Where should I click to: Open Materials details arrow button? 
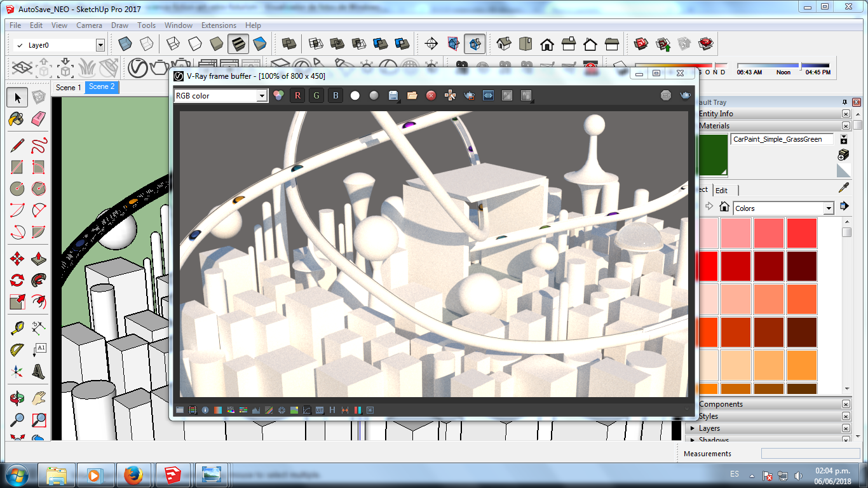[844, 206]
